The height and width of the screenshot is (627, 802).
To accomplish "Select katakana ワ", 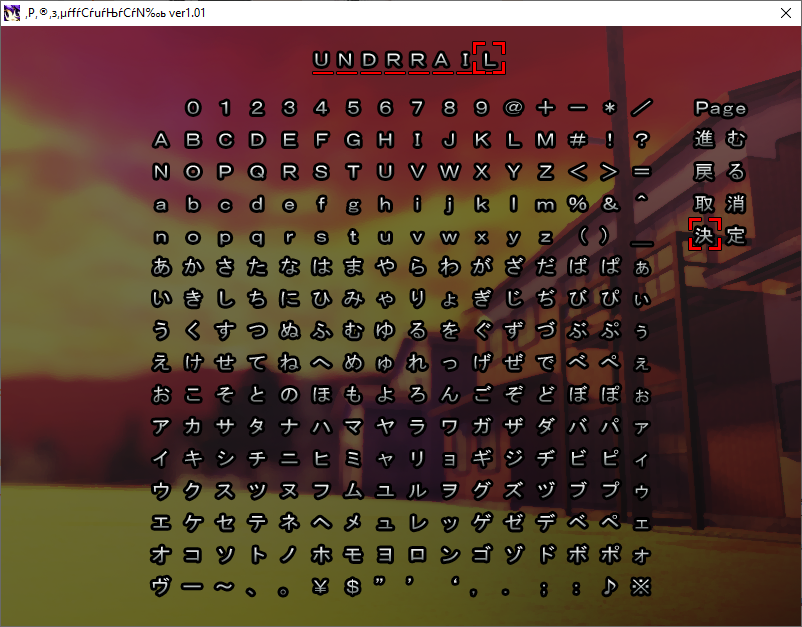I will [x=450, y=427].
